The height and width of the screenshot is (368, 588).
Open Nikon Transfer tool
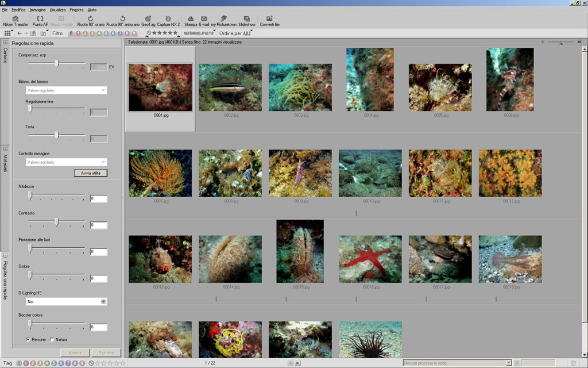tap(16, 21)
